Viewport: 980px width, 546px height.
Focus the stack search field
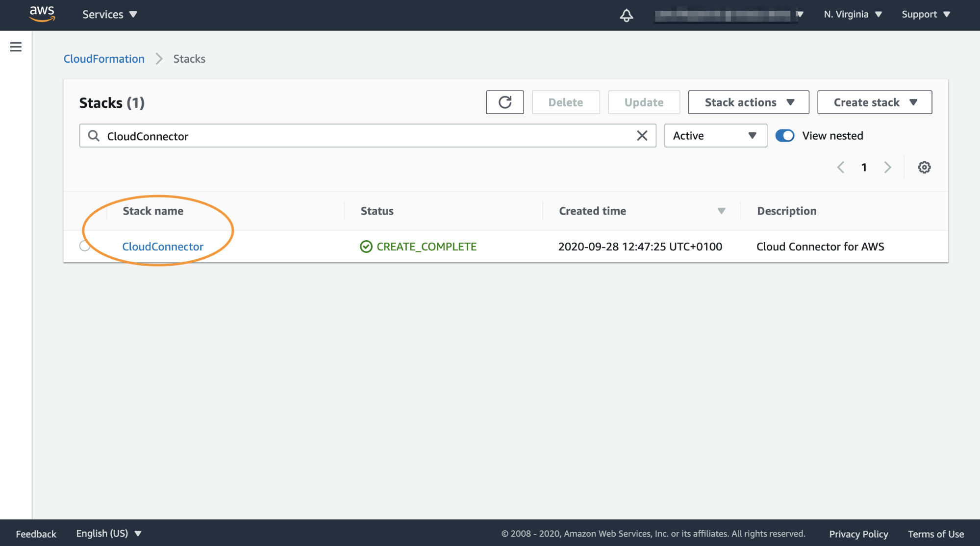coord(367,136)
